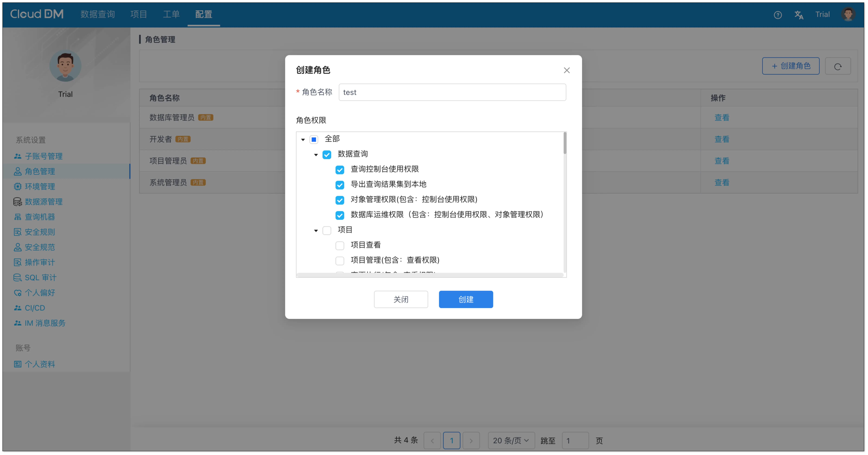This screenshot has height=455, width=868.
Task: Open the language translation icon
Action: [x=799, y=15]
